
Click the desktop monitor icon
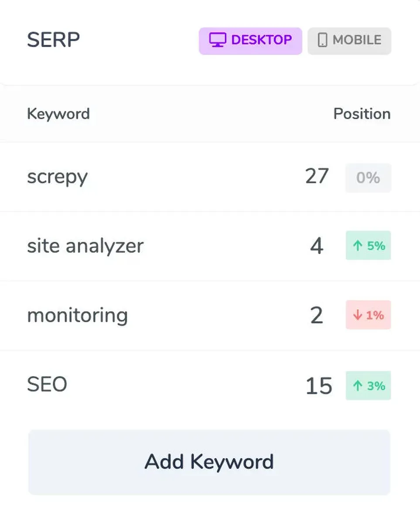[x=217, y=40]
